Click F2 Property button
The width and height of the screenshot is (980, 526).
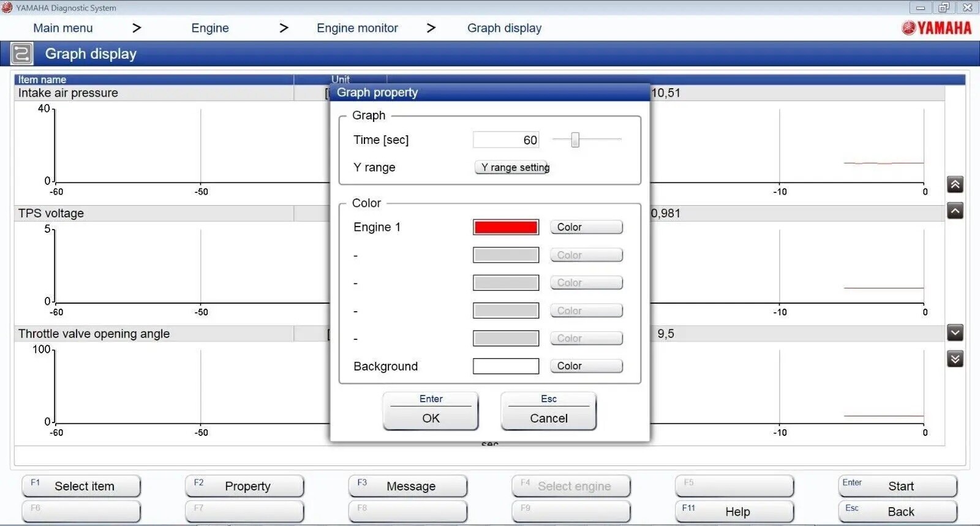click(245, 486)
